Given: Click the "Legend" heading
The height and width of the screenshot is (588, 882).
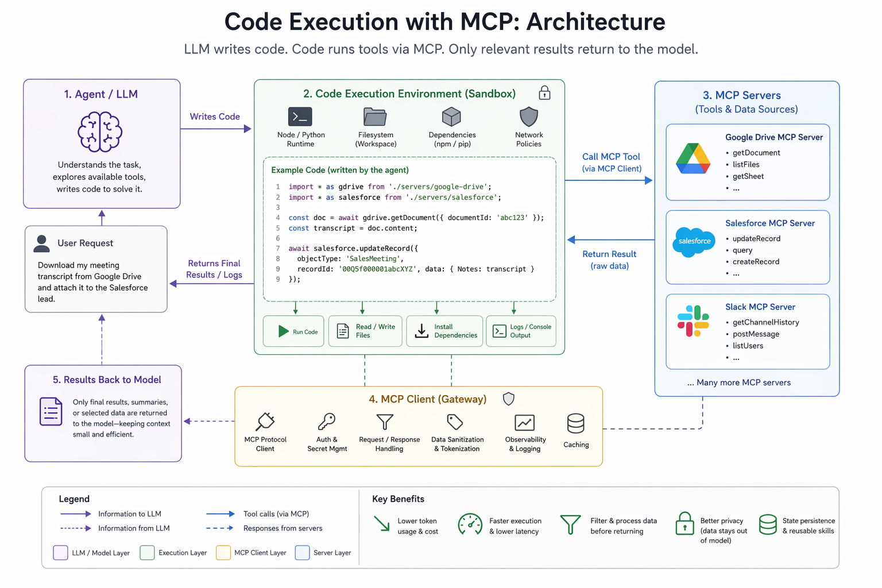Looking at the screenshot, I should (74, 499).
